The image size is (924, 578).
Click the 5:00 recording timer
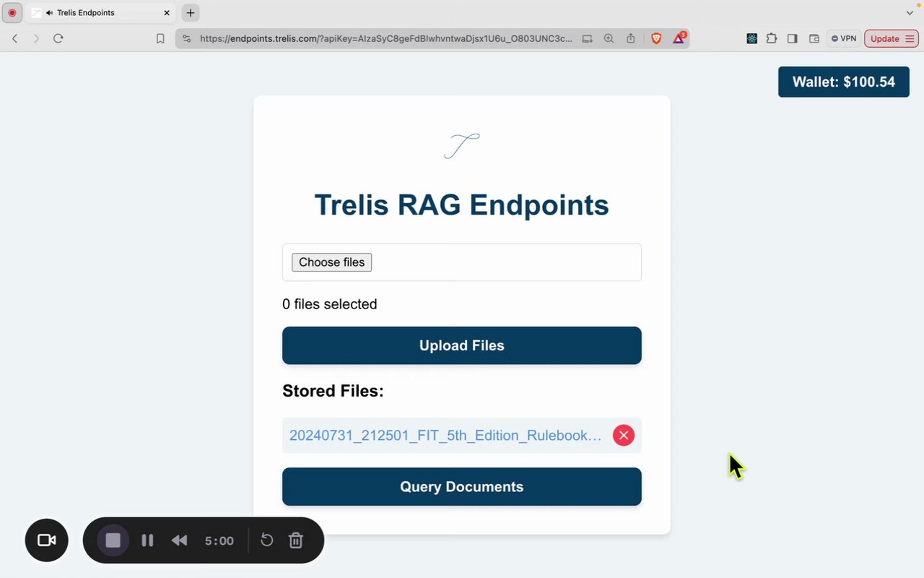tap(219, 541)
